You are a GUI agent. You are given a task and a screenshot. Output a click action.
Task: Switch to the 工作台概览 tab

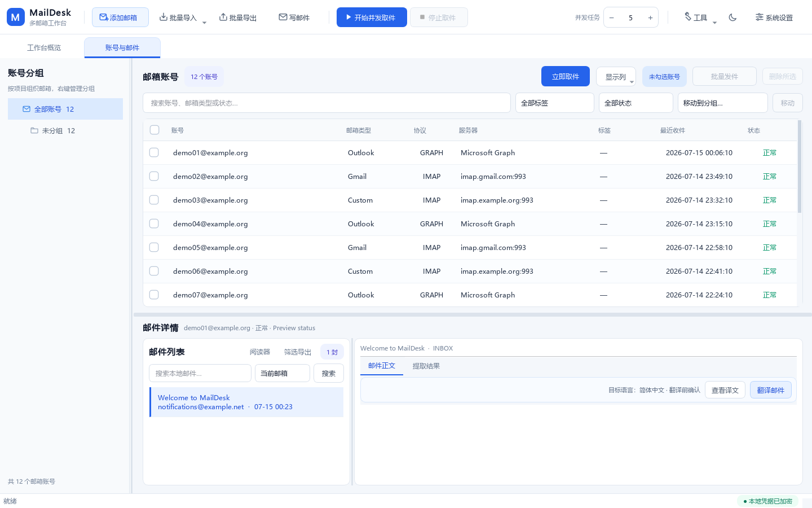pyautogui.click(x=44, y=47)
